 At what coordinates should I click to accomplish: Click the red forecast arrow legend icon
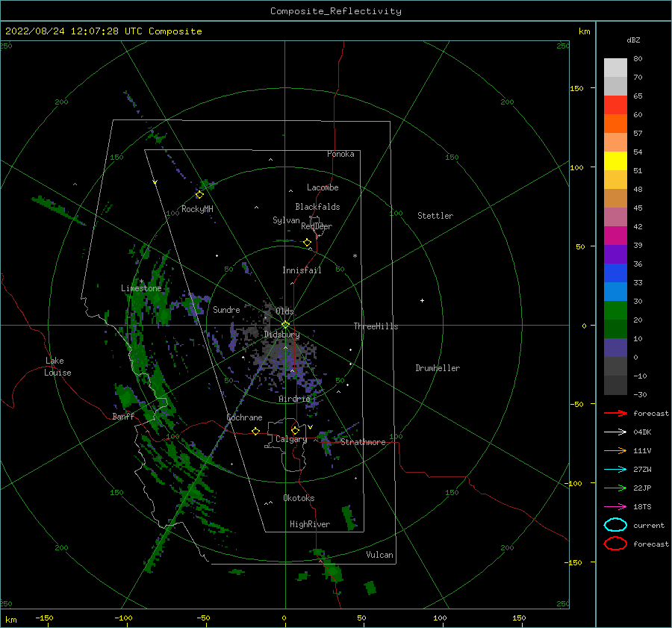(x=615, y=413)
